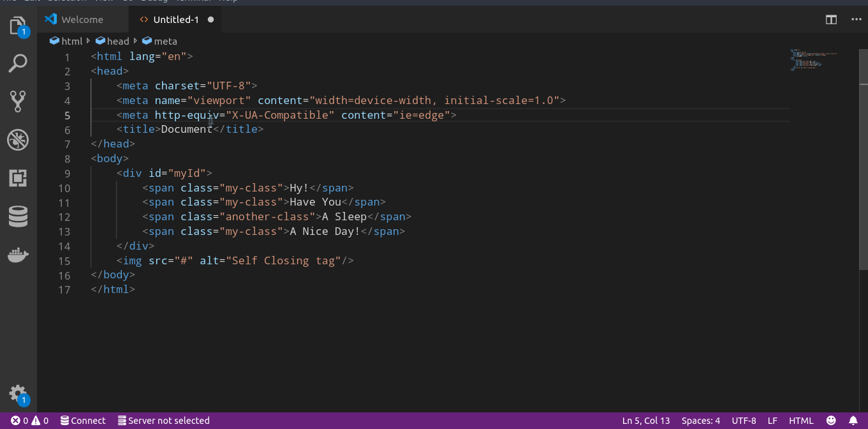The height and width of the screenshot is (429, 868).
Task: Open the Docker whale icon view
Action: point(18,255)
